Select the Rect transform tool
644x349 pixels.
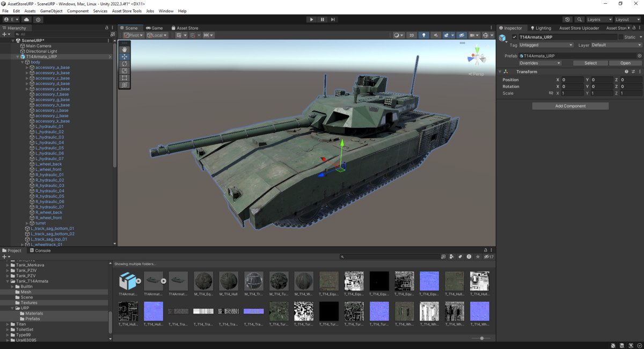click(125, 77)
